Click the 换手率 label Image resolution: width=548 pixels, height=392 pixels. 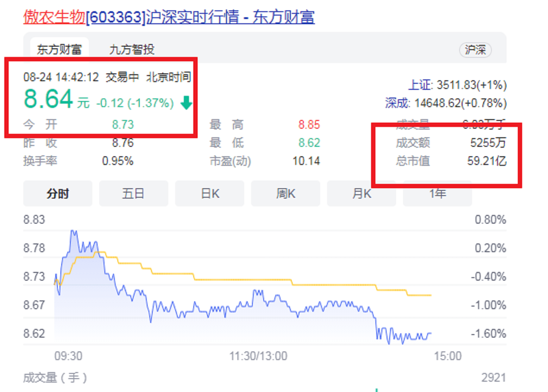tap(40, 161)
